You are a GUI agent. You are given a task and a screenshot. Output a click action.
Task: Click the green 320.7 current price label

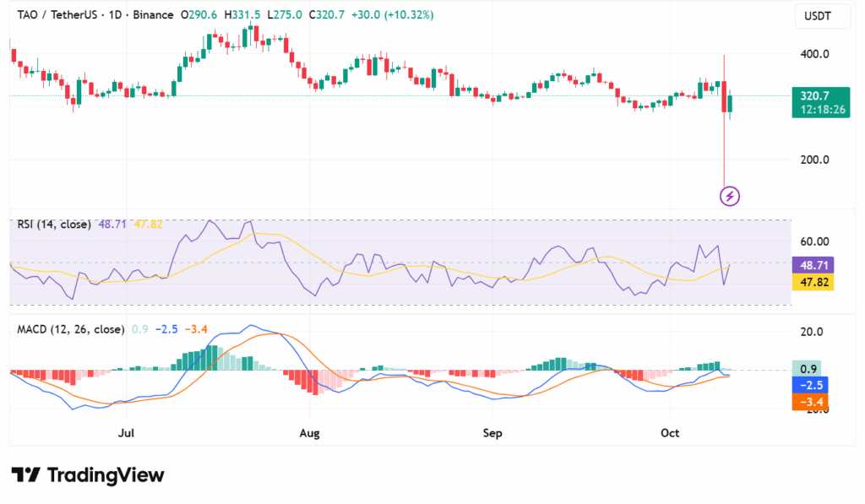coord(814,96)
